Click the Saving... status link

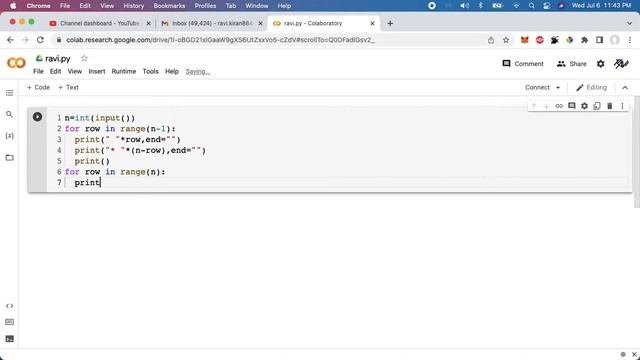[198, 71]
